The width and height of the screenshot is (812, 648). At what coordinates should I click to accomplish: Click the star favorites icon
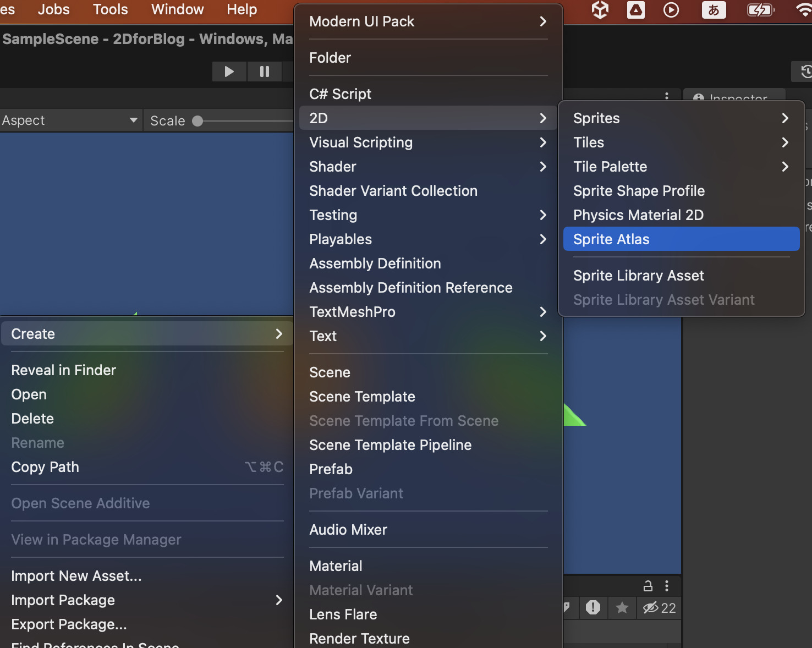[622, 607]
